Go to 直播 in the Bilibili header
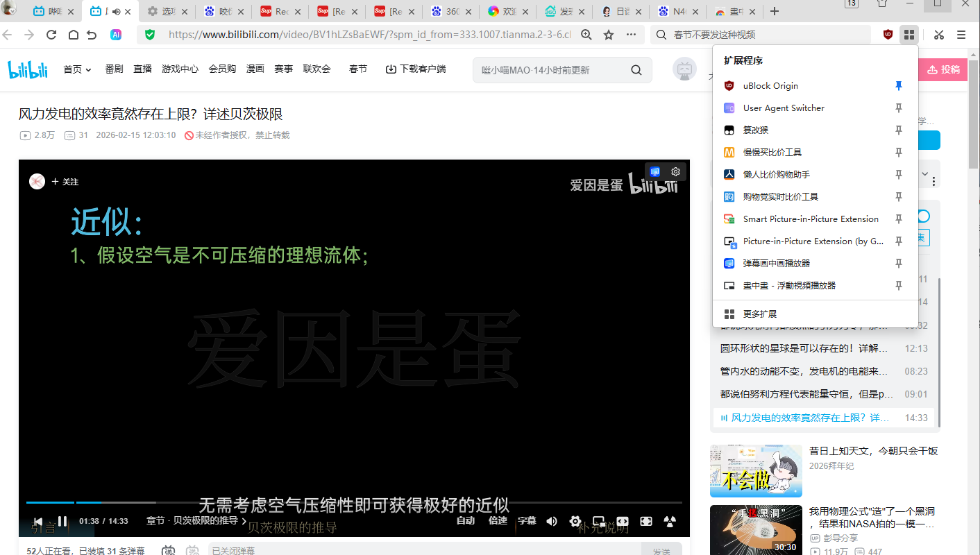 coord(142,69)
